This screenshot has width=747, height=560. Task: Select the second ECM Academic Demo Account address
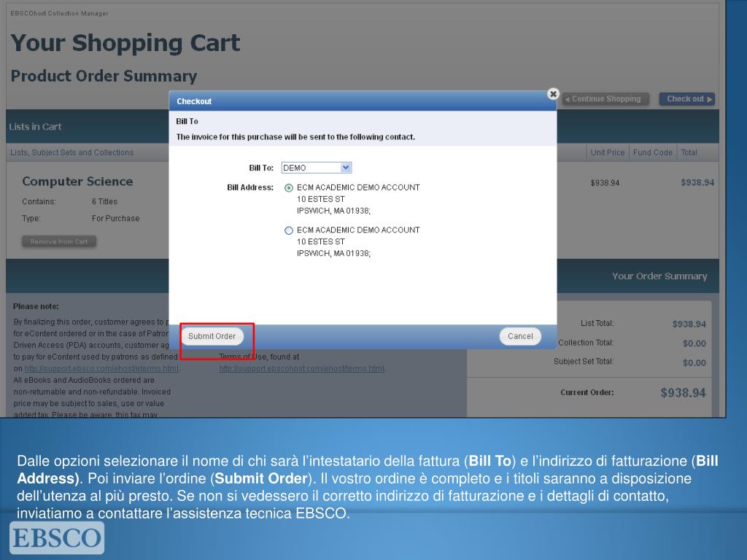click(289, 230)
